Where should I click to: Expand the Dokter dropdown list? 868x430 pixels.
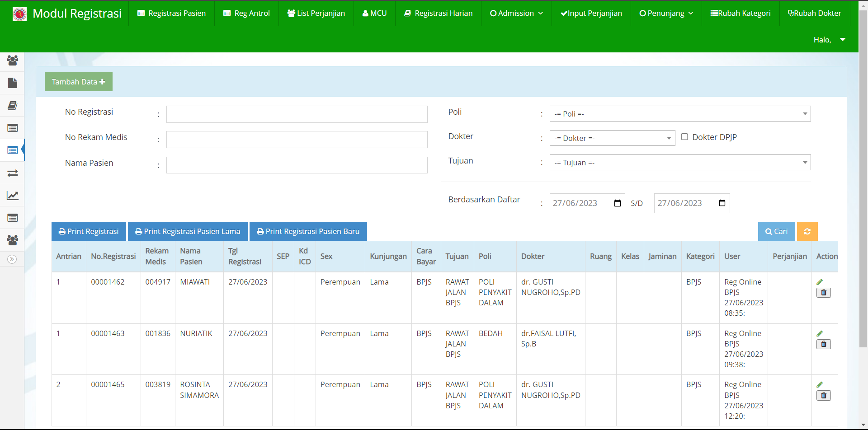(612, 138)
